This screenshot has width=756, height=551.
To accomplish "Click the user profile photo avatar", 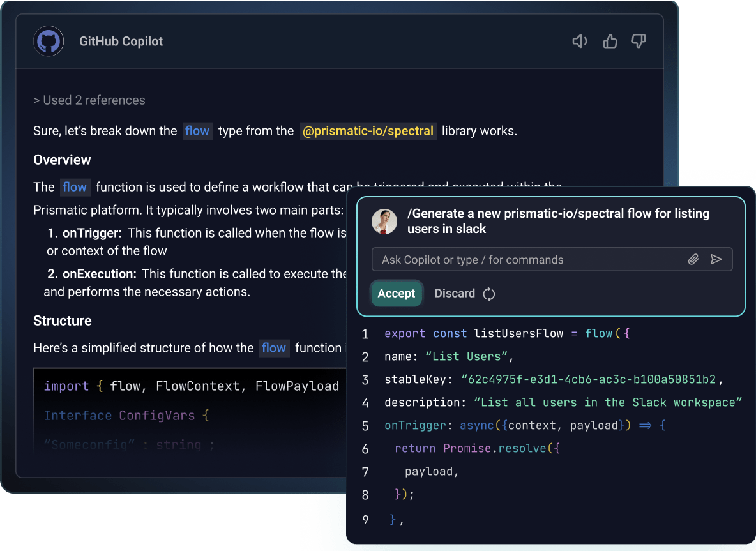I will point(384,222).
